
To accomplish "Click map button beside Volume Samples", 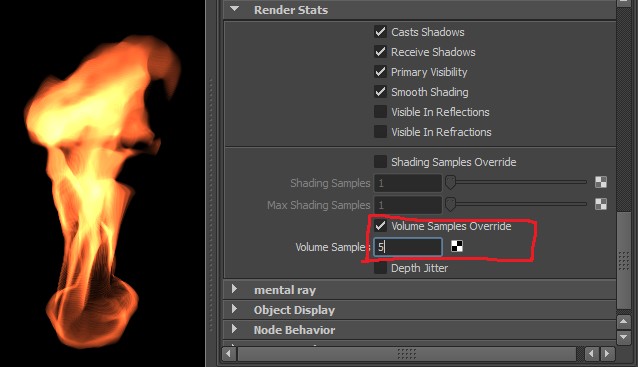I will click(457, 246).
